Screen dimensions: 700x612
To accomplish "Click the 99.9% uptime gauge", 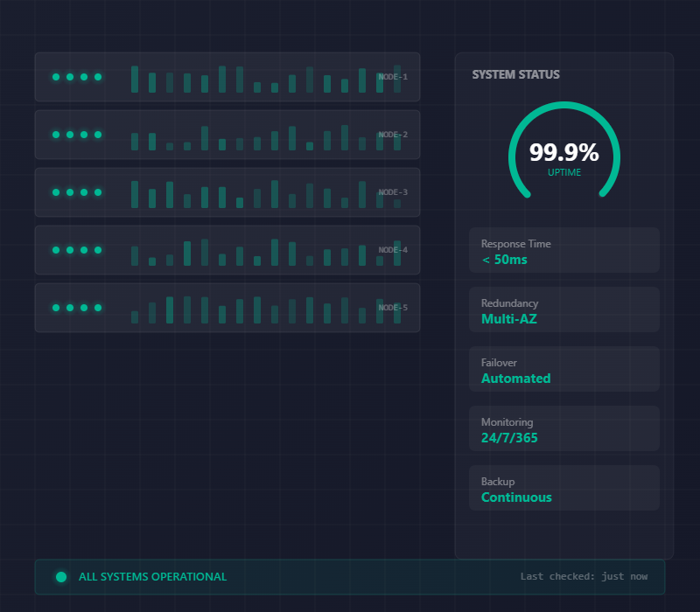I will (x=564, y=151).
